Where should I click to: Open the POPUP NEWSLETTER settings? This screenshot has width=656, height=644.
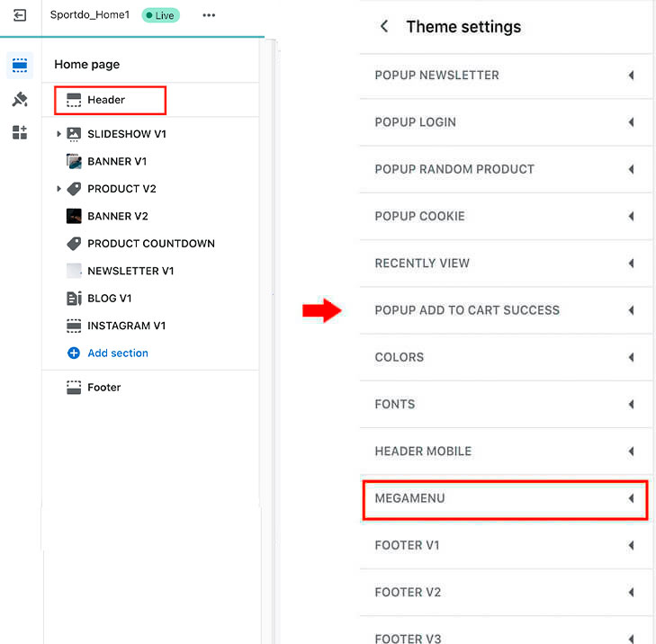505,76
